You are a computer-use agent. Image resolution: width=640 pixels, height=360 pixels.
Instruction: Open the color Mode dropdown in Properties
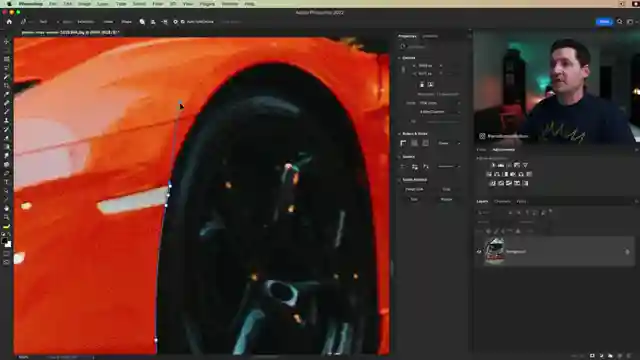[x=439, y=103]
